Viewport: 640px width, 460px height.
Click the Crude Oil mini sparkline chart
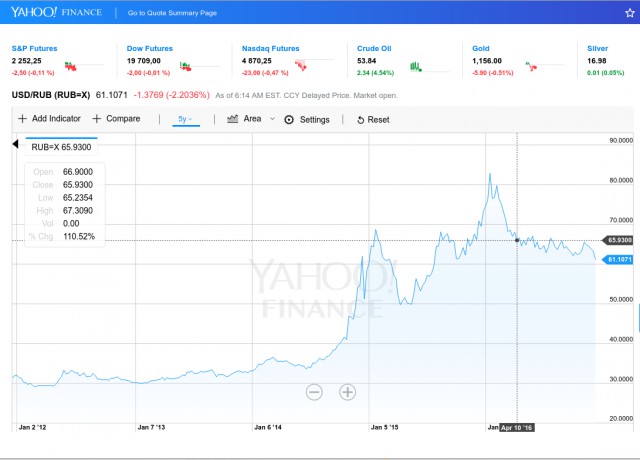429,67
